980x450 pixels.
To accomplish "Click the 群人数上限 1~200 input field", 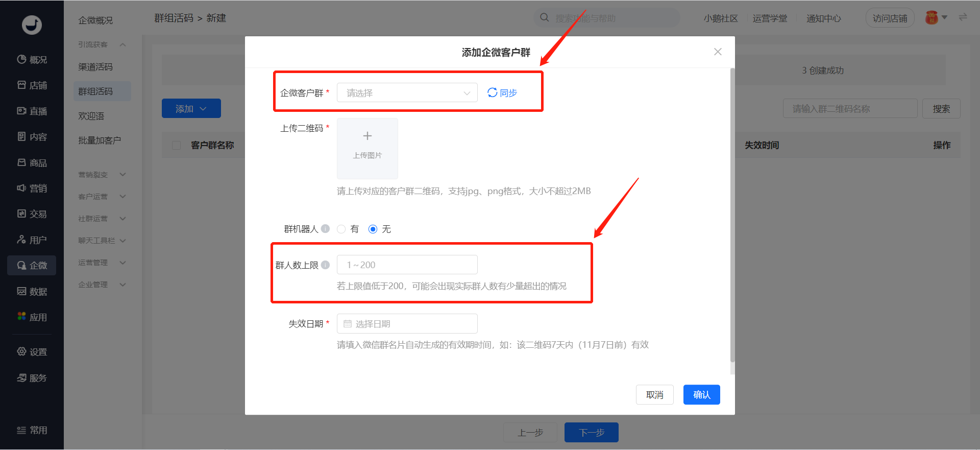I will point(407,265).
